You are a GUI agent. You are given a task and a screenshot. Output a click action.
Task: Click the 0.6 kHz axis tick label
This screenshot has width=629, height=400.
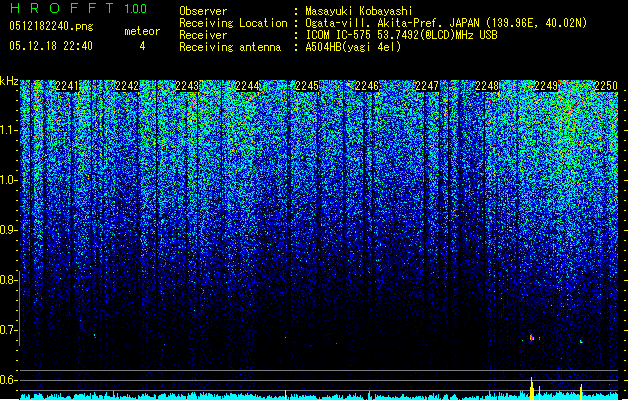8,380
